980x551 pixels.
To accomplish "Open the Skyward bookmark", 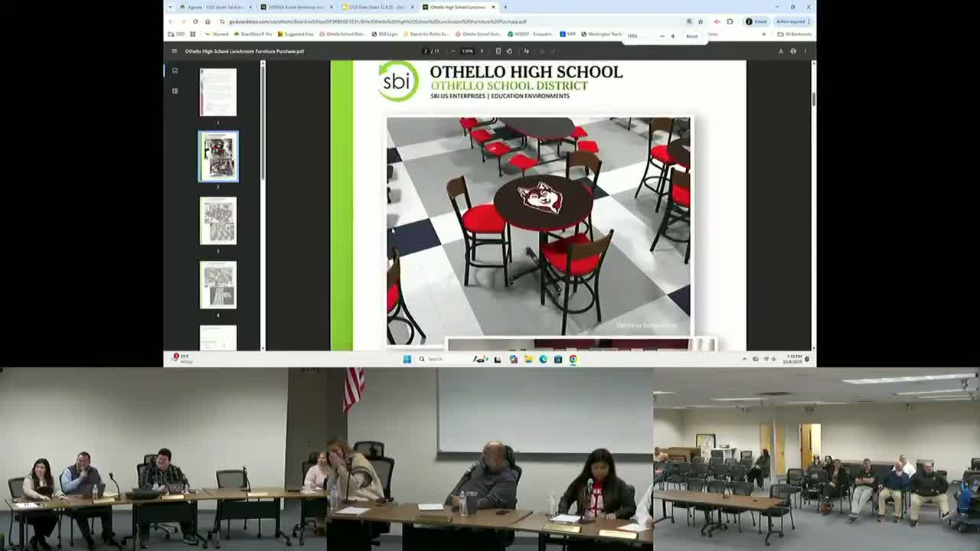I will [x=218, y=34].
